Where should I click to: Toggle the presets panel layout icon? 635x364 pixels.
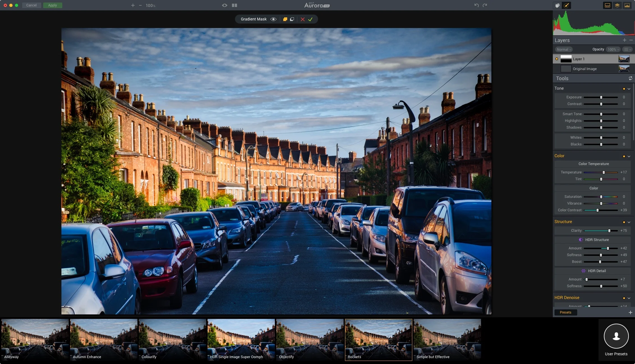point(607,5)
